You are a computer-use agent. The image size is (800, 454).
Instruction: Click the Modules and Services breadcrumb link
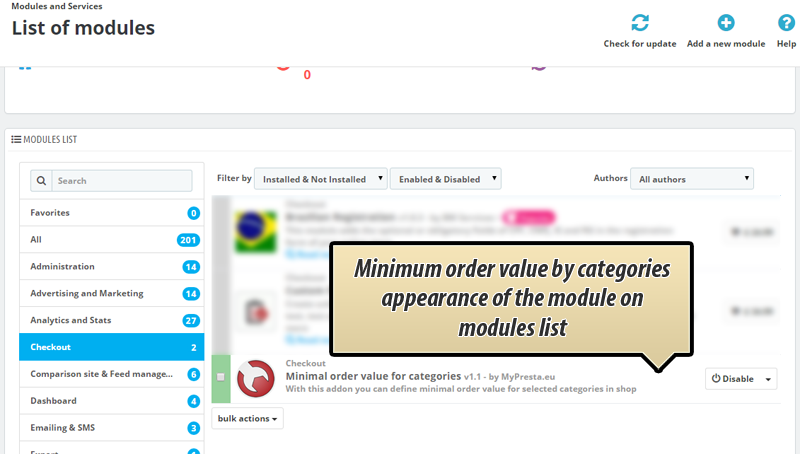pyautogui.click(x=56, y=6)
